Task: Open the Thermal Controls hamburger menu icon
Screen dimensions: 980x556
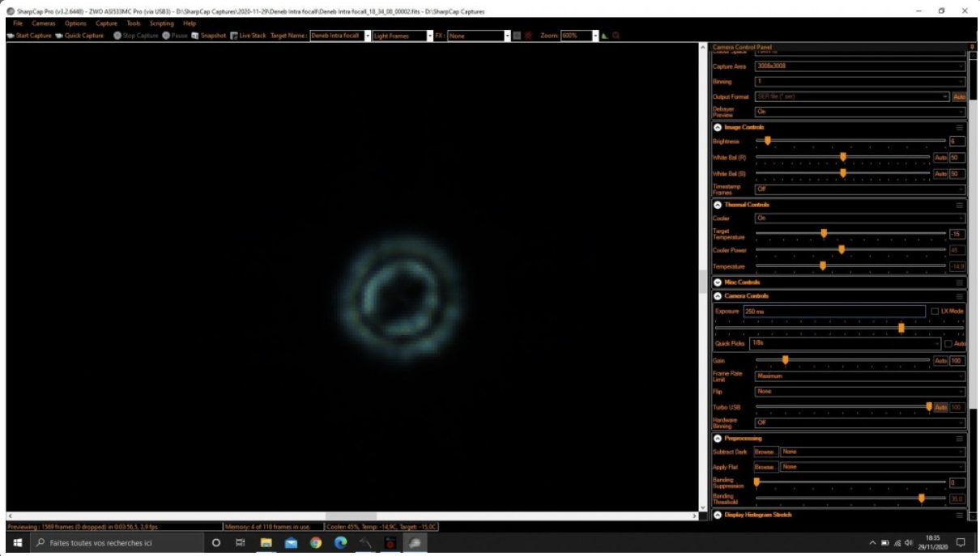Action: point(960,205)
